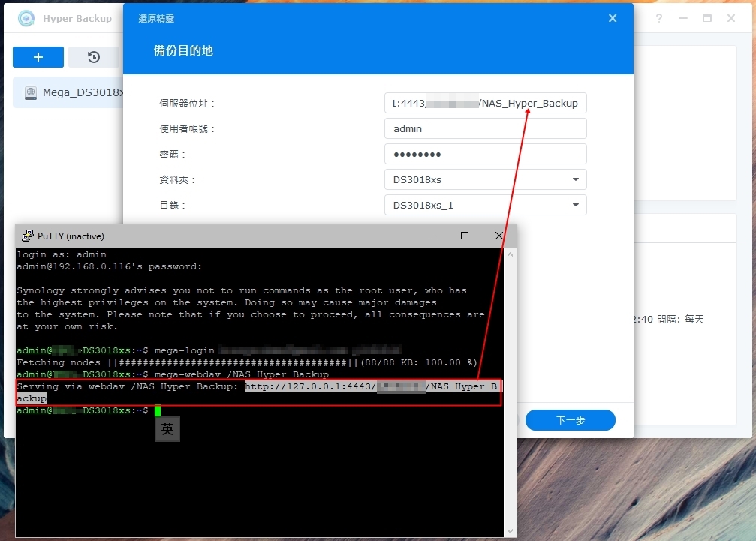Open the directory dropdown showing DS3018xs_1
756x541 pixels.
click(485, 206)
